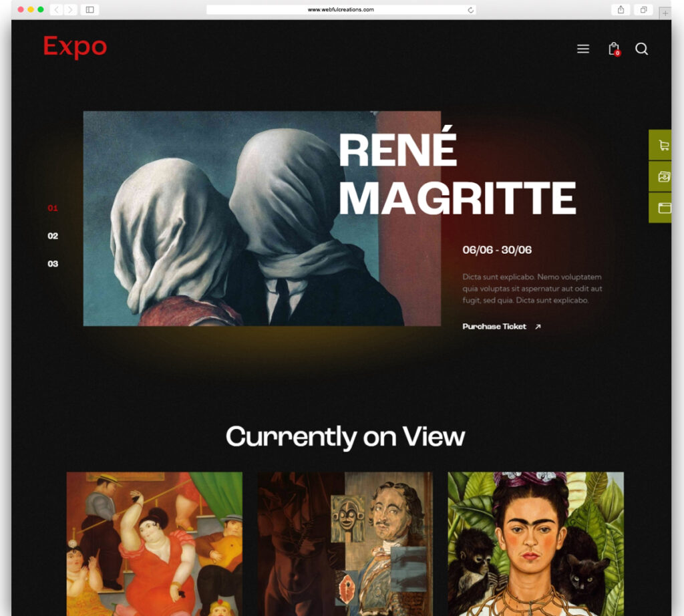
Task: Open the hamburger navigation menu
Action: tap(582, 48)
